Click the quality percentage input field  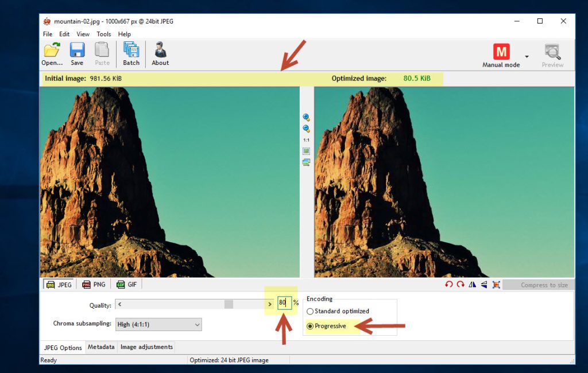coord(284,302)
